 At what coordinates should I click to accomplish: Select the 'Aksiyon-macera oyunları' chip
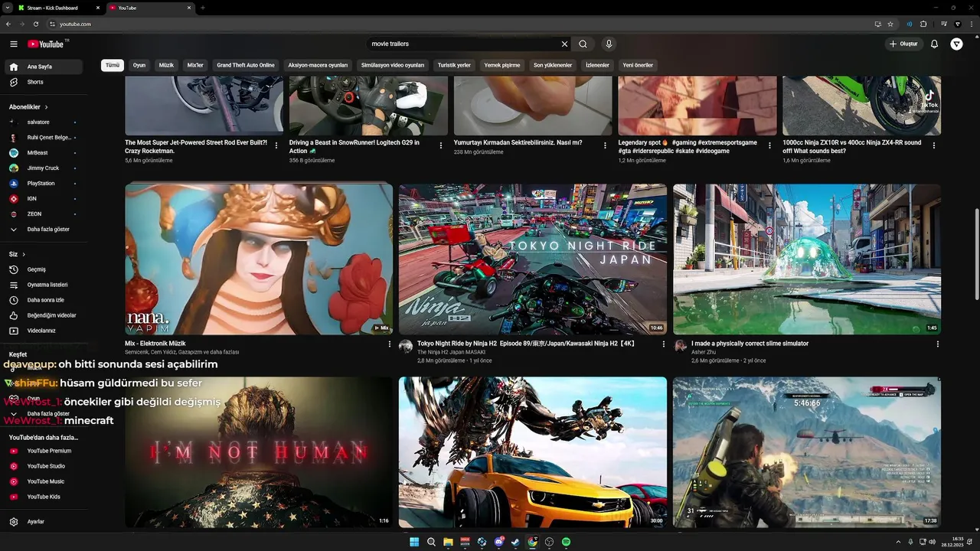pos(318,65)
